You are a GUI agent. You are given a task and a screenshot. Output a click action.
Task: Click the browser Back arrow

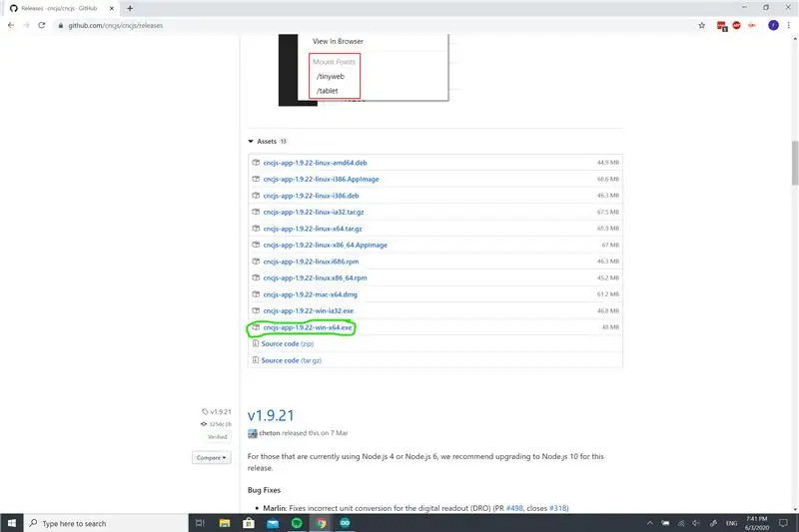(x=11, y=25)
